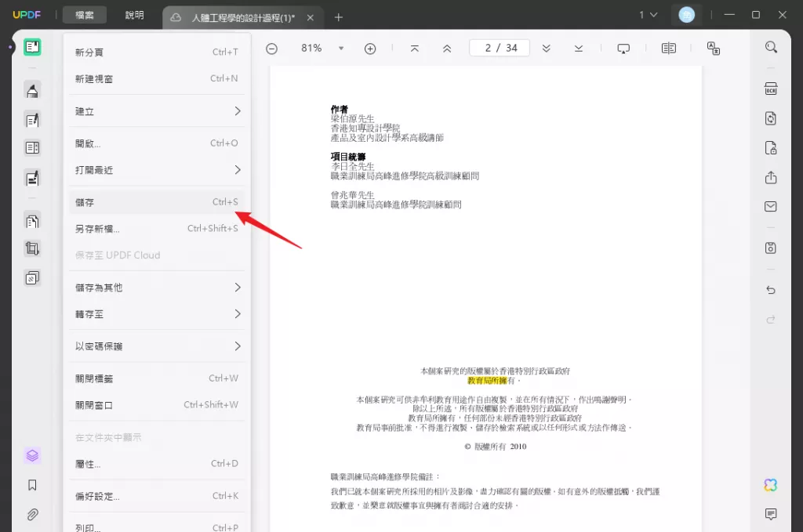This screenshot has height=532, width=803.
Task: Open the bookmarks panel
Action: [x=32, y=485]
